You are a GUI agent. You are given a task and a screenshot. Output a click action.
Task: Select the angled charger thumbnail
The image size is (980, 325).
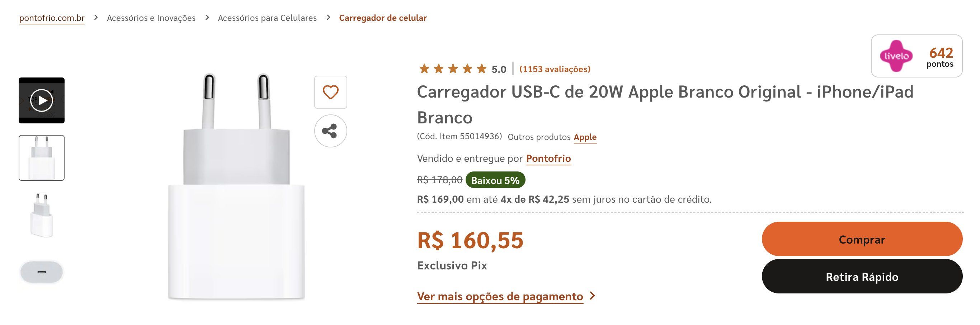point(42,215)
